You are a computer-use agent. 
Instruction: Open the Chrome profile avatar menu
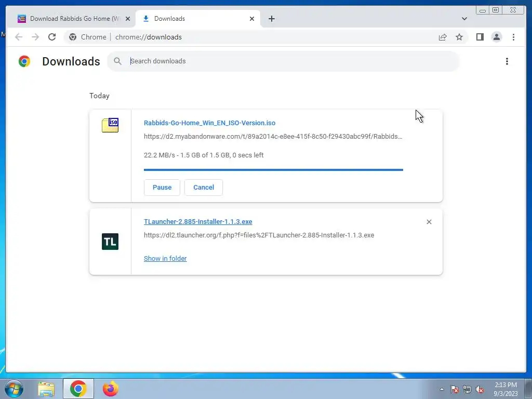point(496,37)
